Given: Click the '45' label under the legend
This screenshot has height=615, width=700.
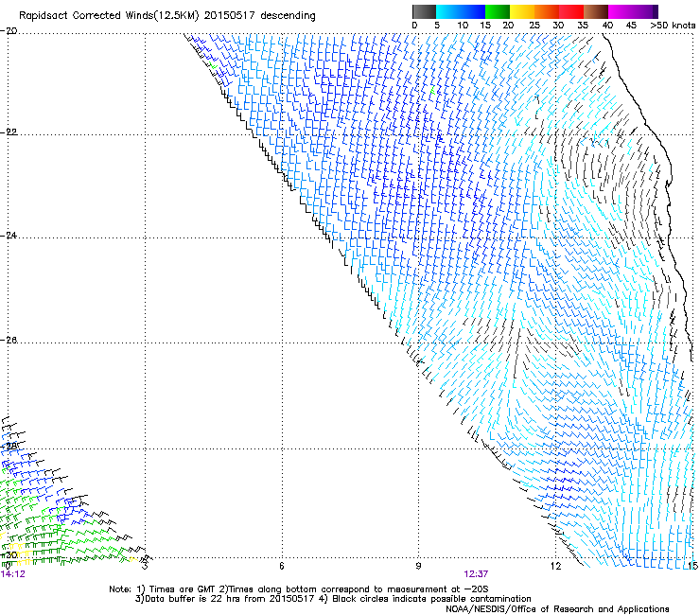Looking at the screenshot, I should pos(631,26).
